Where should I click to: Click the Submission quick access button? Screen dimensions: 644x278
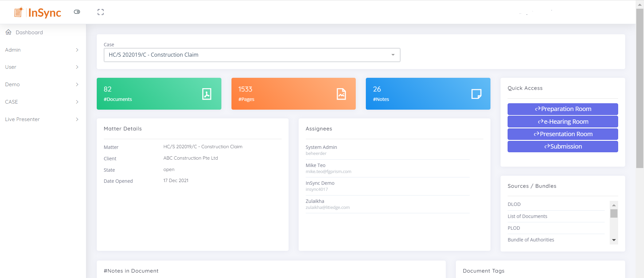point(562,147)
